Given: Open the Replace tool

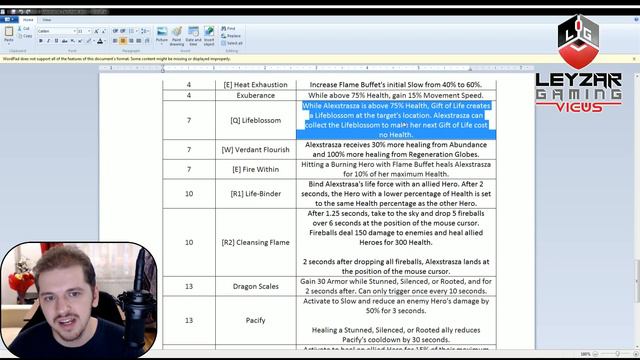Looking at the screenshot, I should click(x=231, y=36).
